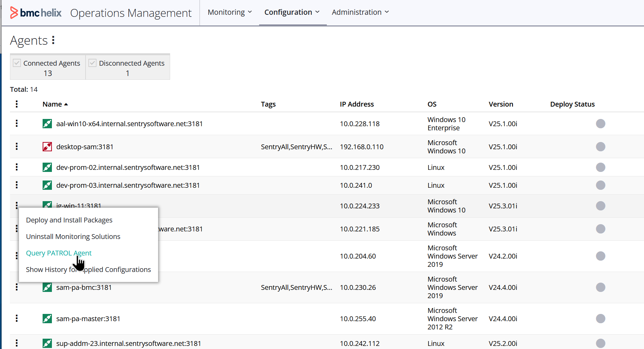
Task: Open the Monitoring dropdown menu
Action: point(229,12)
